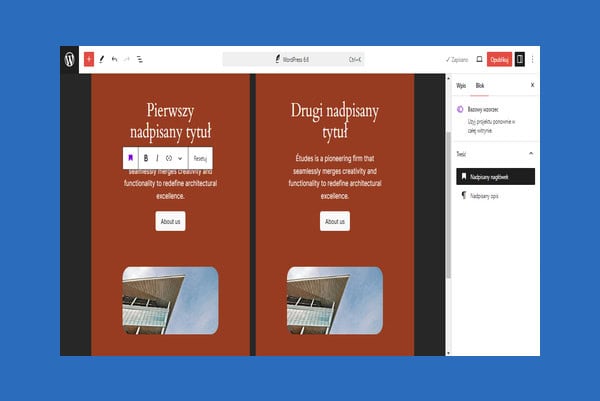Click About us button in right column

[335, 221]
